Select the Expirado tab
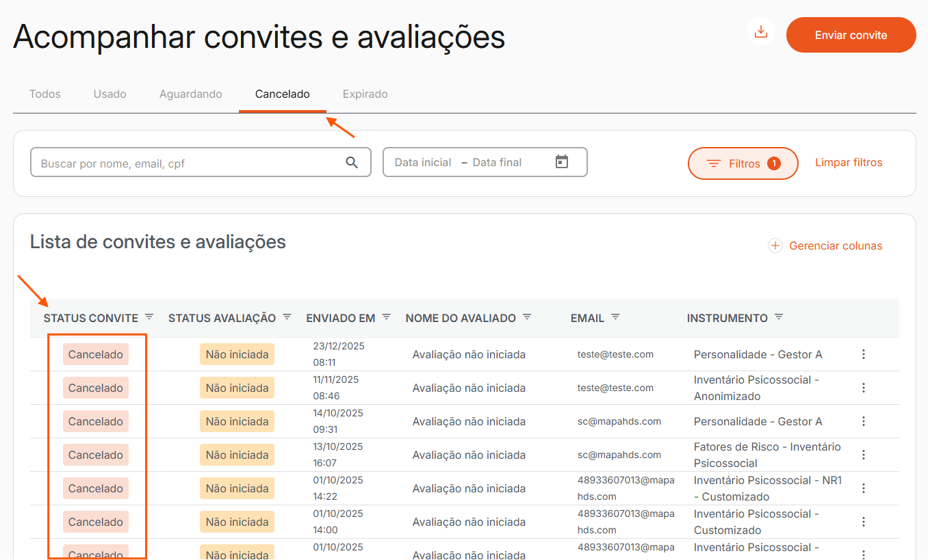The width and height of the screenshot is (928, 560). point(365,94)
